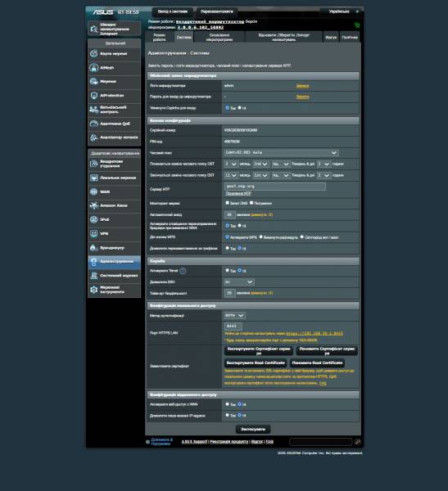The width and height of the screenshot is (448, 491).
Task: Click Change link beside router login name
Action: click(302, 86)
